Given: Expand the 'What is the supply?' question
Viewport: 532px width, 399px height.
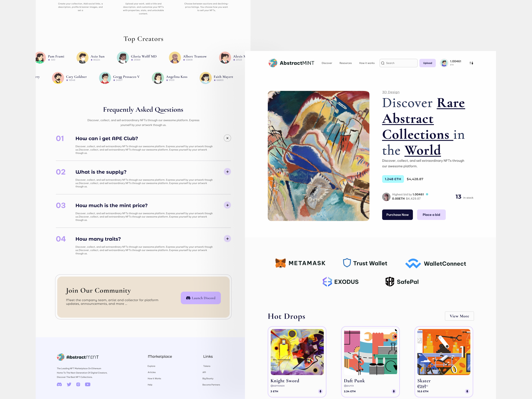Looking at the screenshot, I should [x=227, y=172].
